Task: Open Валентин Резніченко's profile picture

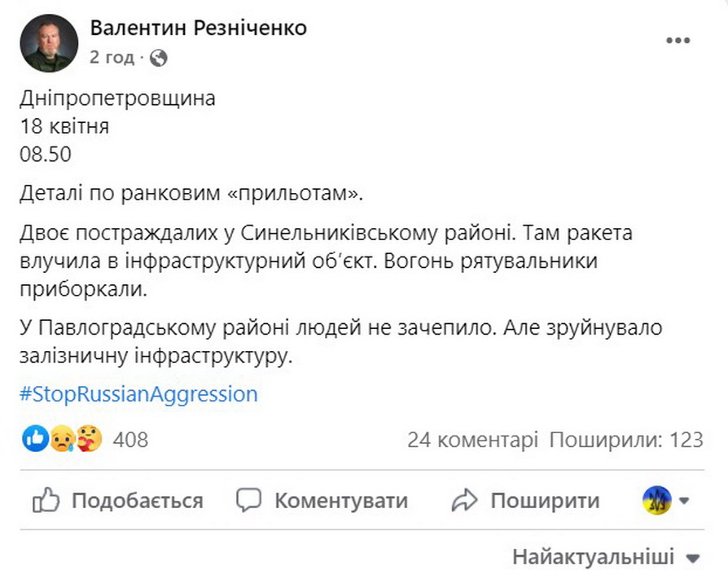Action: 50,43
